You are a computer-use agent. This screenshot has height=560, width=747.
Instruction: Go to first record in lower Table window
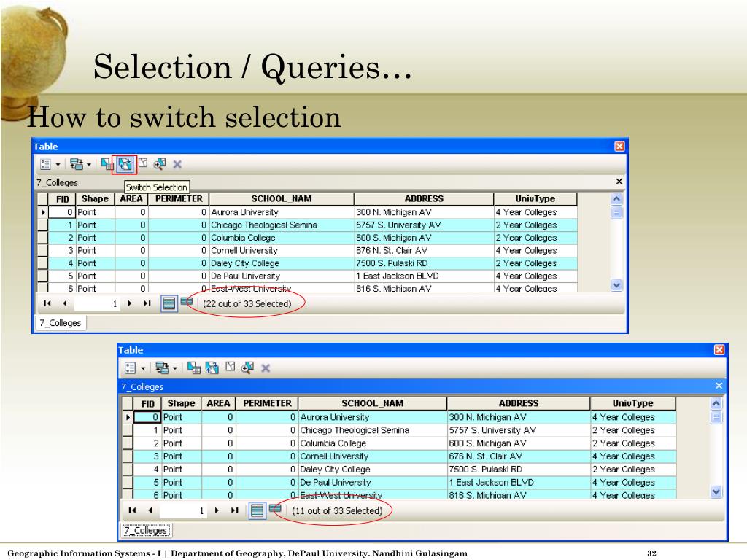pyautogui.click(x=133, y=510)
